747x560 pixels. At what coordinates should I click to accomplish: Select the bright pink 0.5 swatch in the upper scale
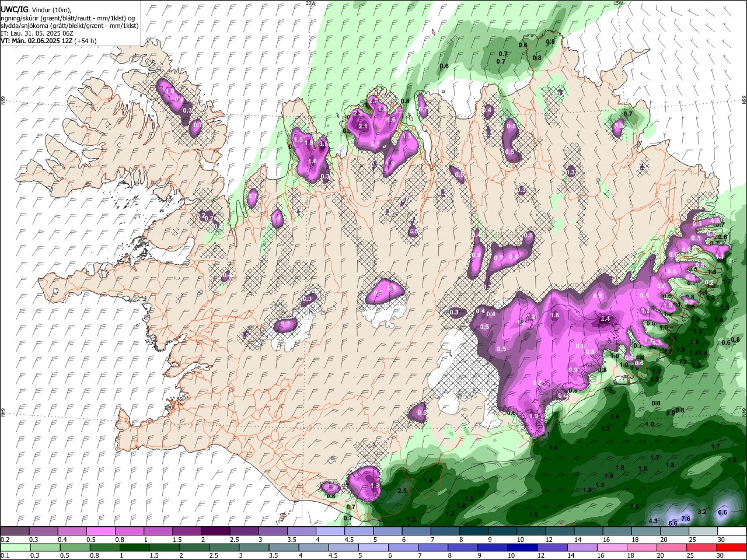point(101,531)
